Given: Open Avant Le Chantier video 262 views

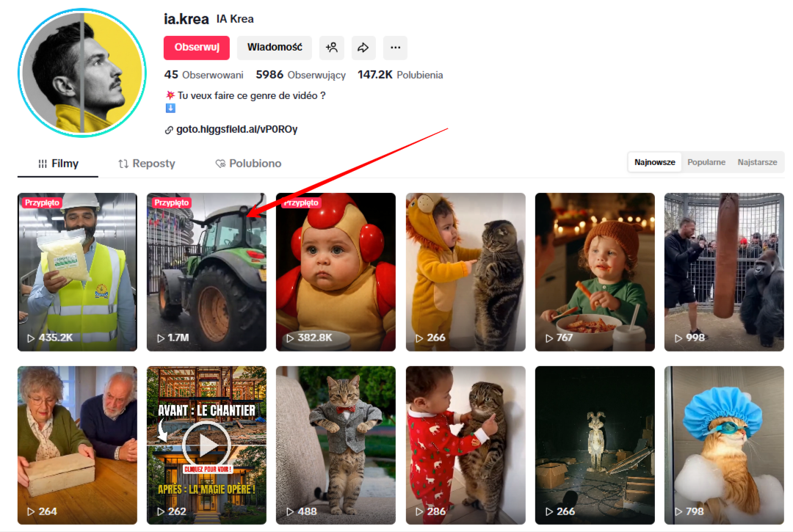Looking at the screenshot, I should 206,445.
